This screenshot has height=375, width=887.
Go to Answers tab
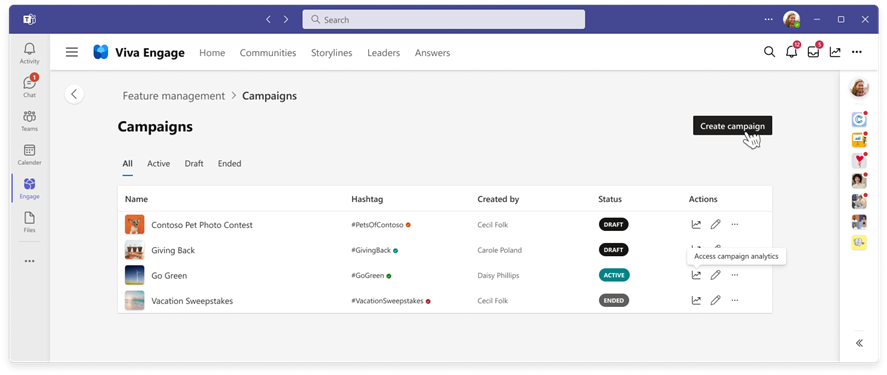[x=432, y=53]
